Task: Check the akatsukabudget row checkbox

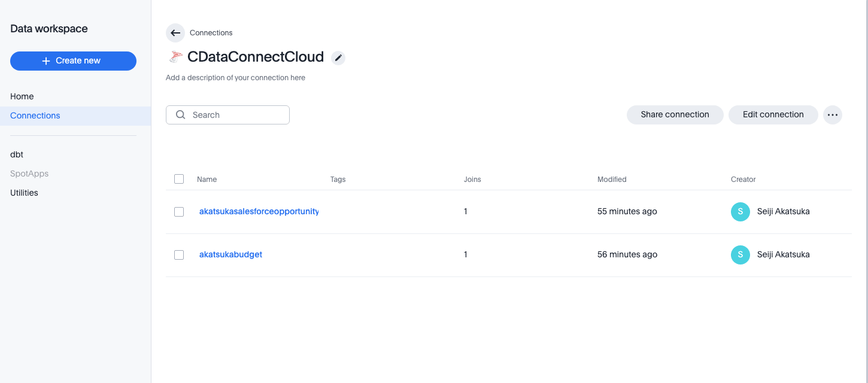Action: pyautogui.click(x=179, y=254)
